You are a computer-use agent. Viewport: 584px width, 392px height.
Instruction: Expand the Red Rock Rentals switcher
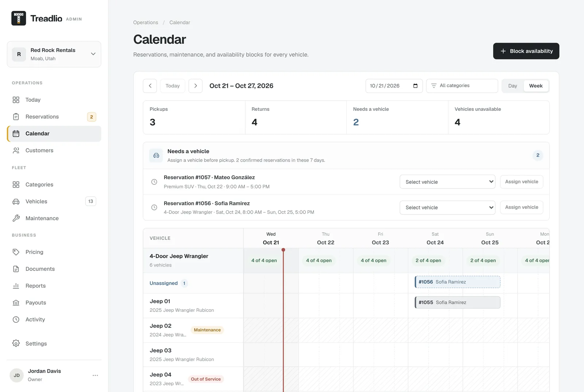click(x=54, y=54)
